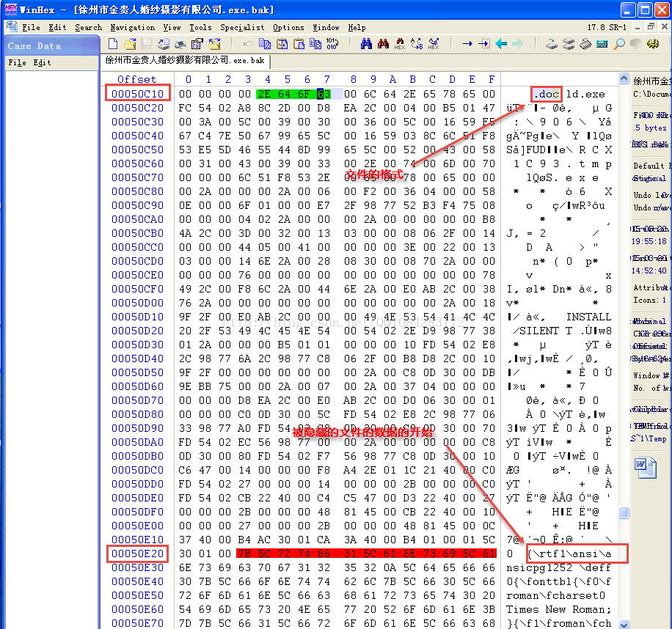Click the Word document icon in info panel

coord(645,468)
